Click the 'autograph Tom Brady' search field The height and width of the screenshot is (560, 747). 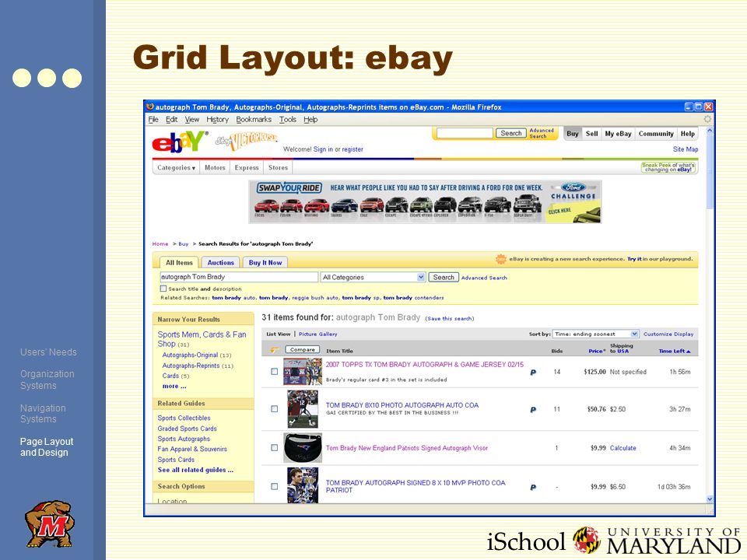(239, 277)
